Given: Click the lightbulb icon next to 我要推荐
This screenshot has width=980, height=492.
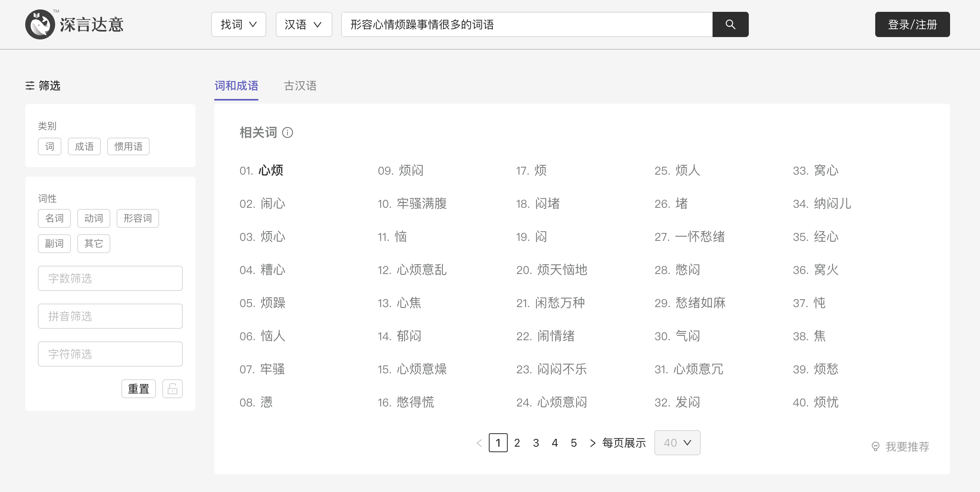Looking at the screenshot, I should 876,446.
